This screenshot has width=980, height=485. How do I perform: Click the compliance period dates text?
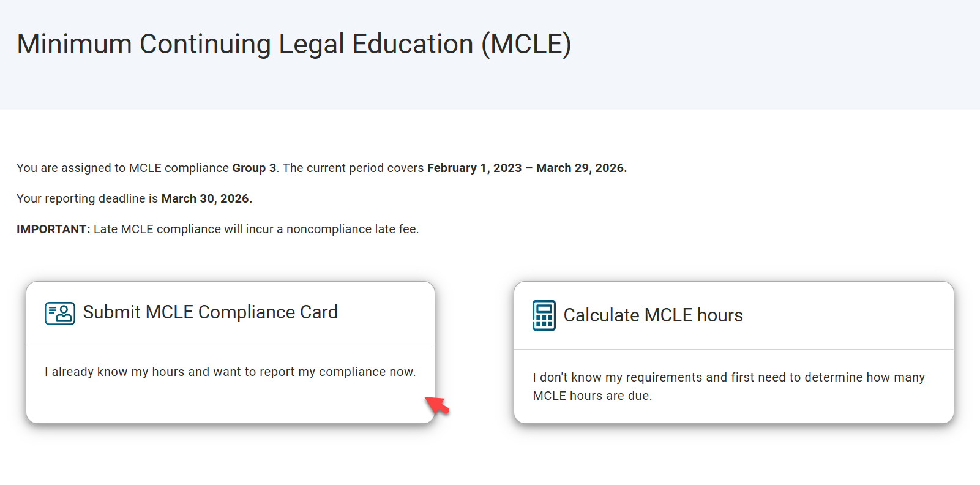[x=526, y=167]
